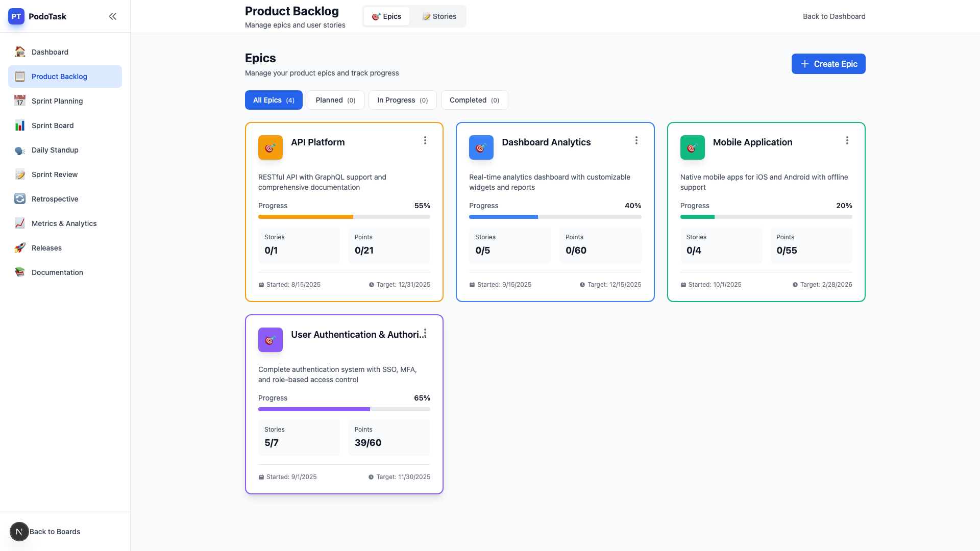The width and height of the screenshot is (980, 551).
Task: Click the orange API Platform epic icon
Action: tap(270, 147)
